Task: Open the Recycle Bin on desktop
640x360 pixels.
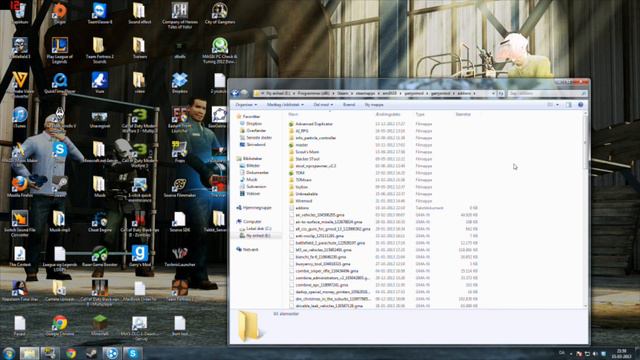Action: coord(20,12)
